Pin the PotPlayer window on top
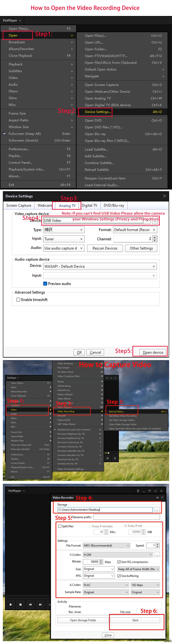Viewport: 172px width, 644px height. coord(138,491)
